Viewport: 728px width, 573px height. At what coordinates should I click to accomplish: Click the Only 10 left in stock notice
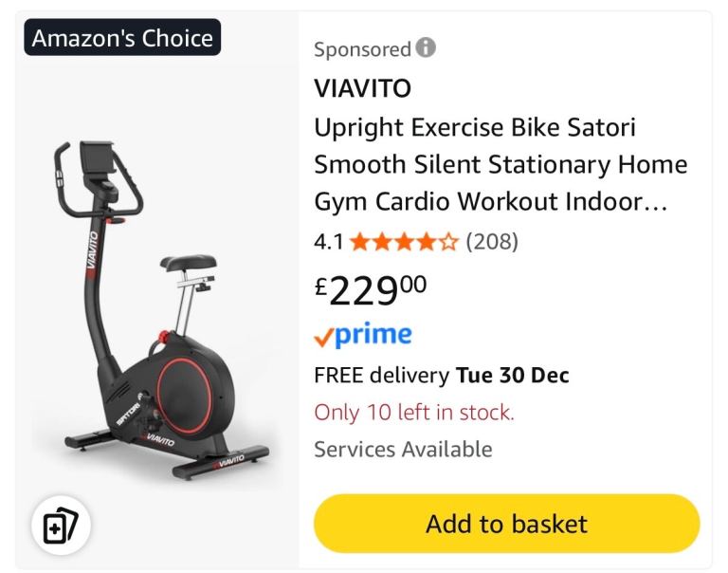coord(414,413)
